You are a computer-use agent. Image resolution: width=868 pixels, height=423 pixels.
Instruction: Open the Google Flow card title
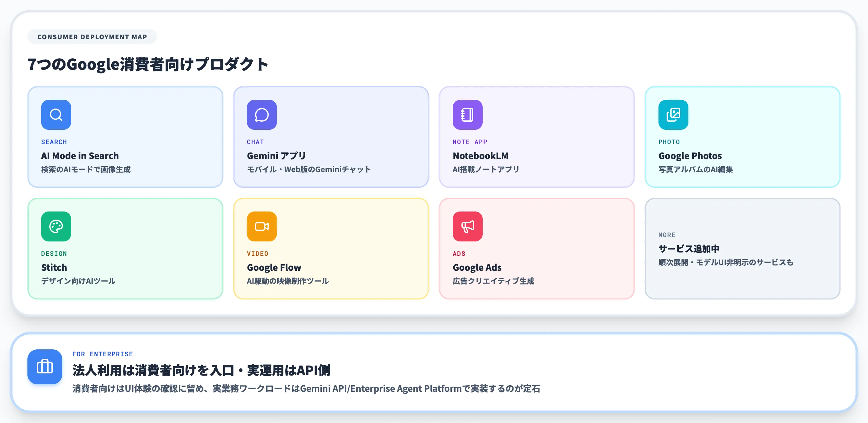click(274, 267)
